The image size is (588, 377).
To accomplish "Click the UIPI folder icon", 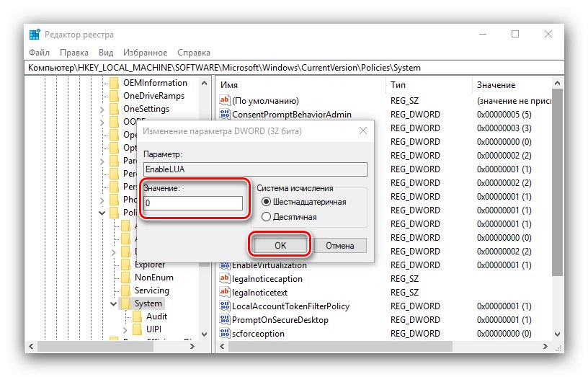I will pyautogui.click(x=137, y=329).
